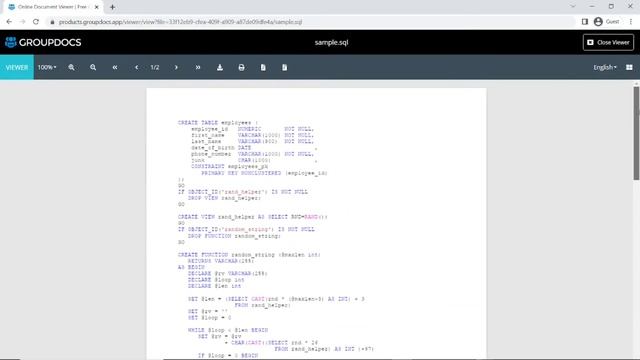Open the tab search dropdown chevron
This screenshot has height=360, width=640.
pyautogui.click(x=573, y=7)
